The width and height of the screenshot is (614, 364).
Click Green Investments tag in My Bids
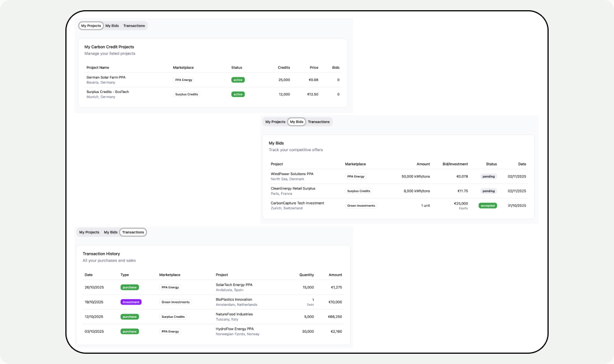361,206
